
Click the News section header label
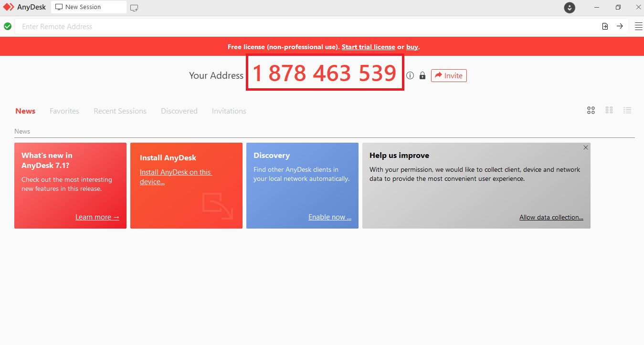22,131
